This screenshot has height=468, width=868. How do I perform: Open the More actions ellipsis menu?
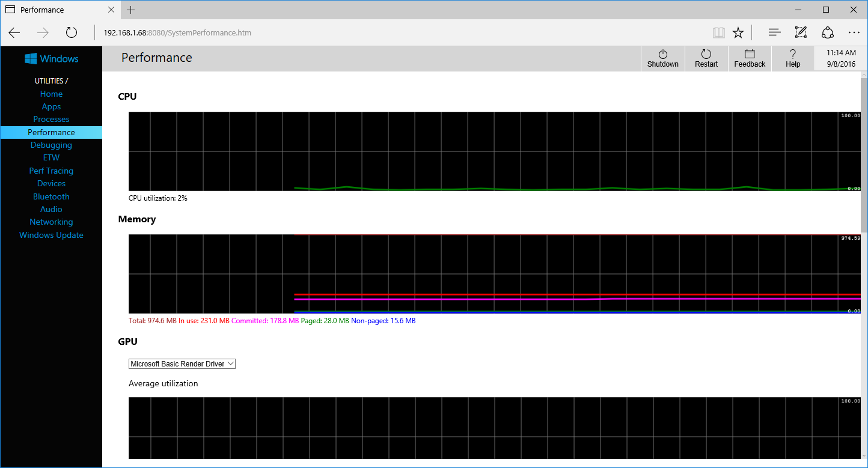click(854, 32)
